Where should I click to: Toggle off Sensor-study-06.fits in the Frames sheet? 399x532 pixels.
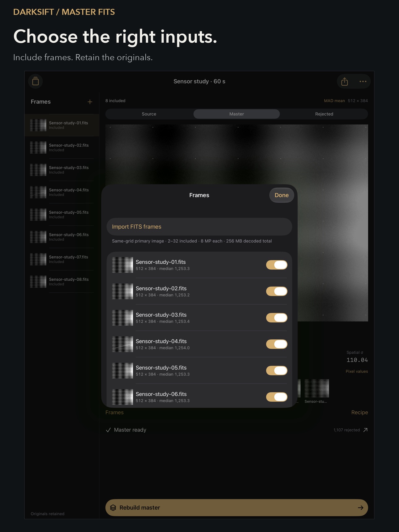[x=277, y=397]
